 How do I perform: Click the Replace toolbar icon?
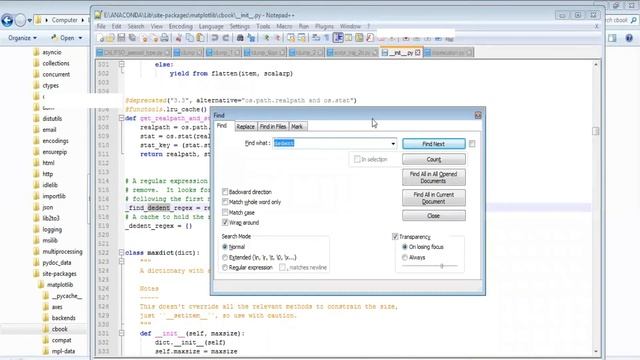251,38
